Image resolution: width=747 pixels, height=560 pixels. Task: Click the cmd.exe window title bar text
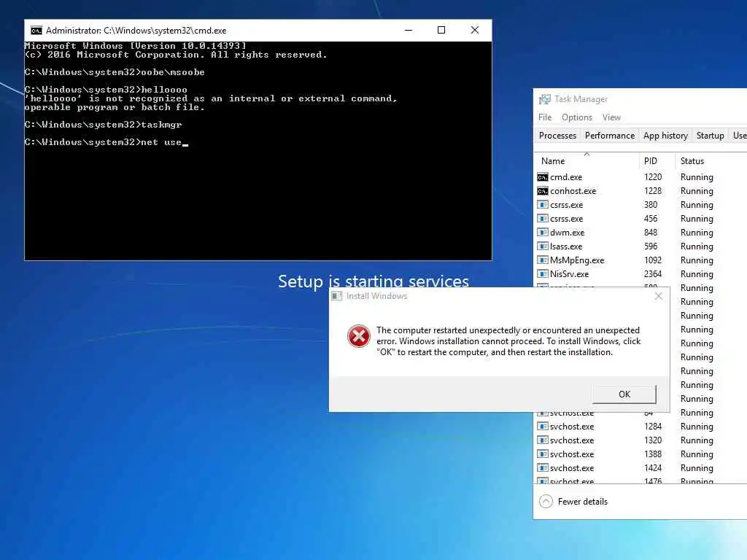[136, 31]
